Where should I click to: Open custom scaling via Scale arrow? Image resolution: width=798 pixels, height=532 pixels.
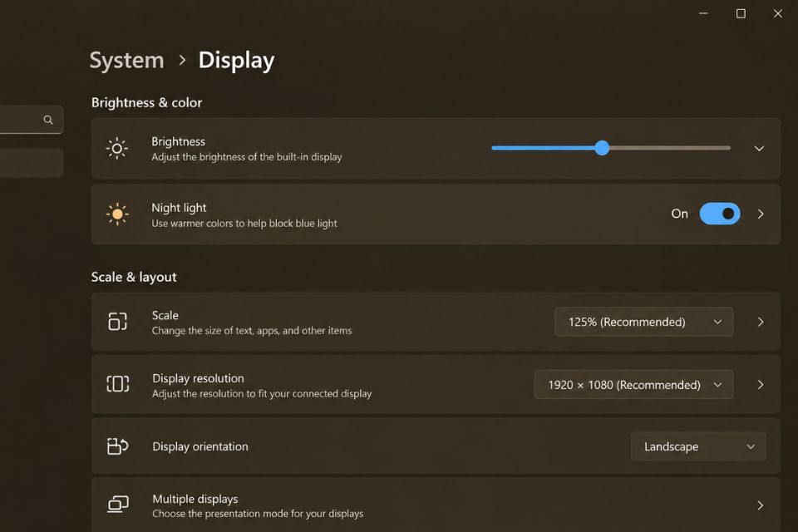pos(761,322)
